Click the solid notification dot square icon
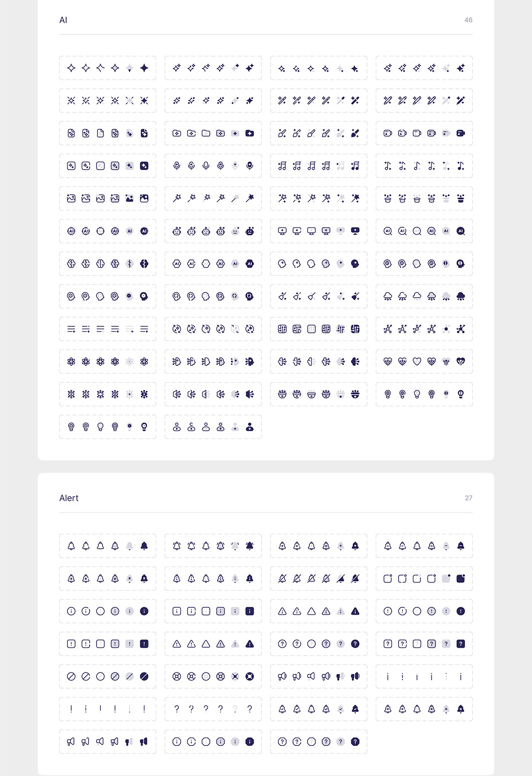 pyautogui.click(x=461, y=578)
